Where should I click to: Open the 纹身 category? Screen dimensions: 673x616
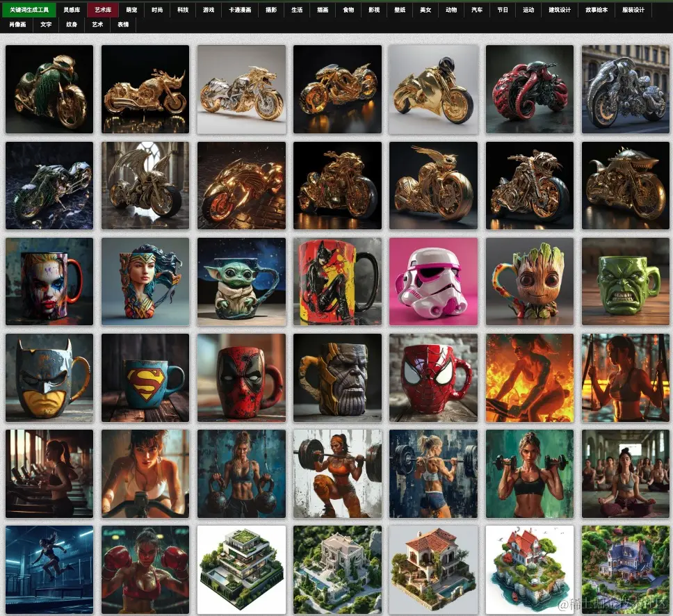pos(72,24)
